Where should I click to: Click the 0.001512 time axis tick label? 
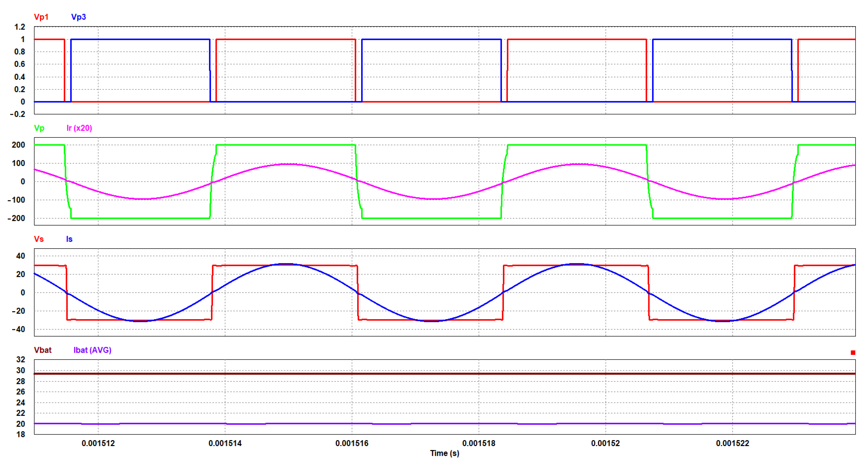[98, 443]
